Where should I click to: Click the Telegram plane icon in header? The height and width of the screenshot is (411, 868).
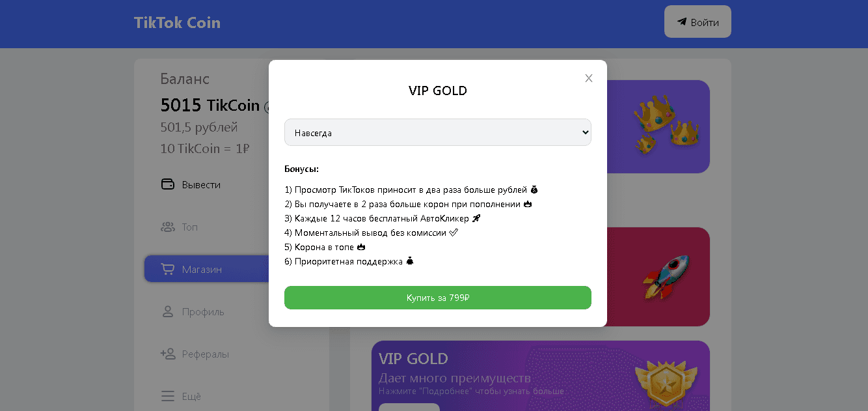pos(682,21)
